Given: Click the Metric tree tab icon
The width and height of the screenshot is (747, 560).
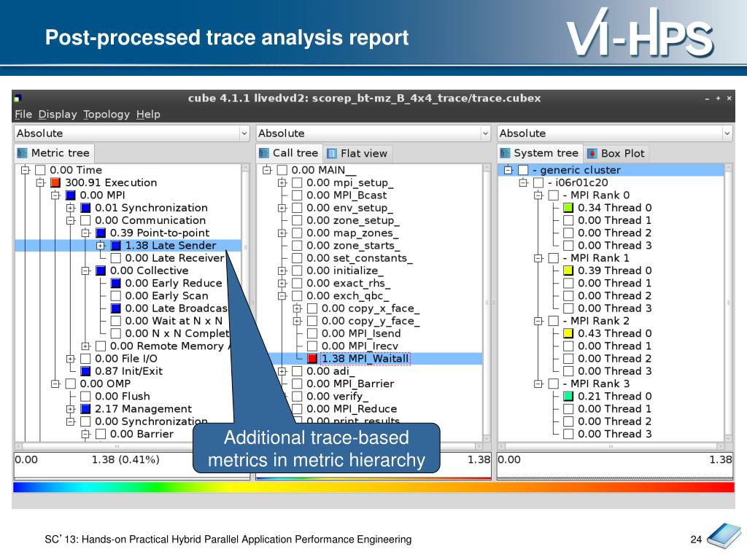Looking at the screenshot, I should 22,153.
